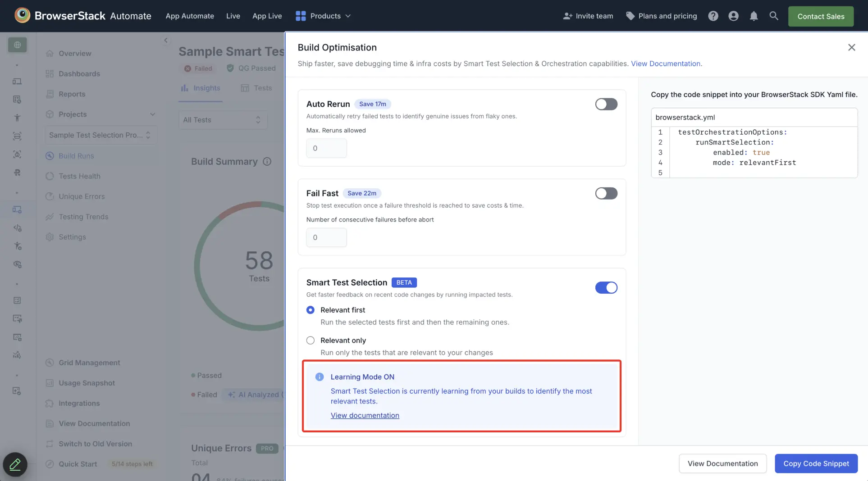The image size is (868, 481).
Task: Open the Products dropdown menu
Action: tap(323, 16)
